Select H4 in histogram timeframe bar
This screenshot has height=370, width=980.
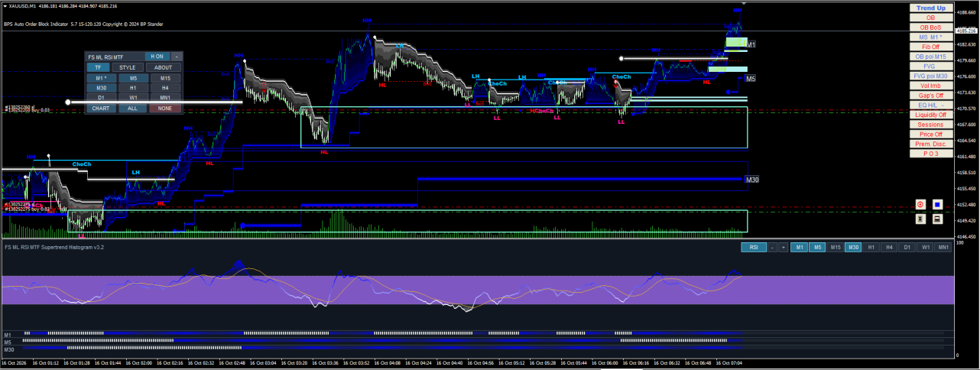click(x=890, y=248)
